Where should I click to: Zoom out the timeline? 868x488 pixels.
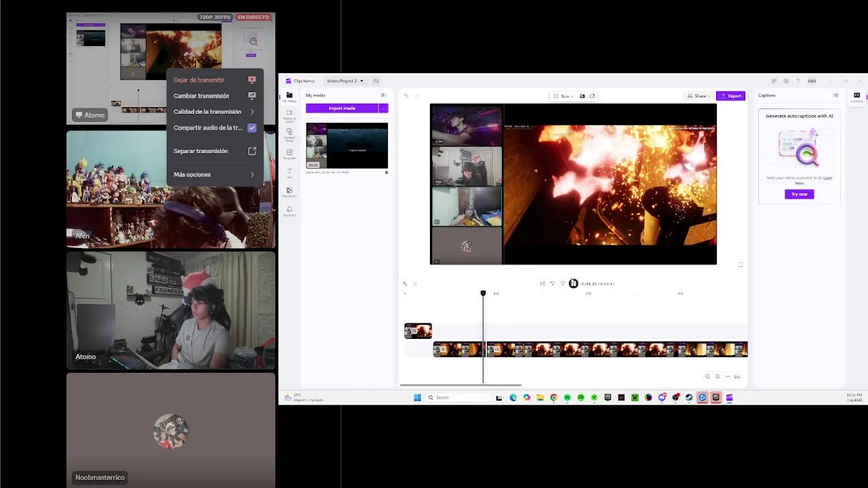[707, 376]
